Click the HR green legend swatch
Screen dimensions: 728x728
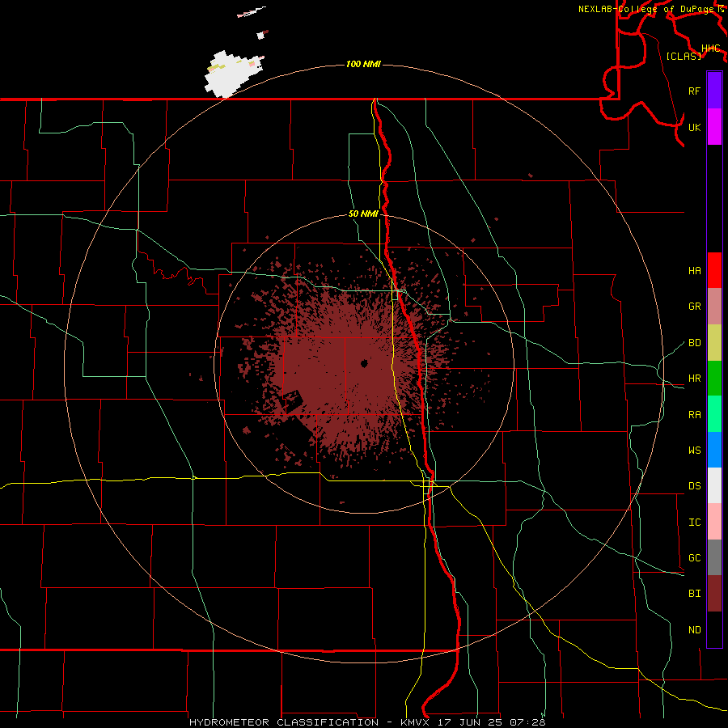click(714, 379)
